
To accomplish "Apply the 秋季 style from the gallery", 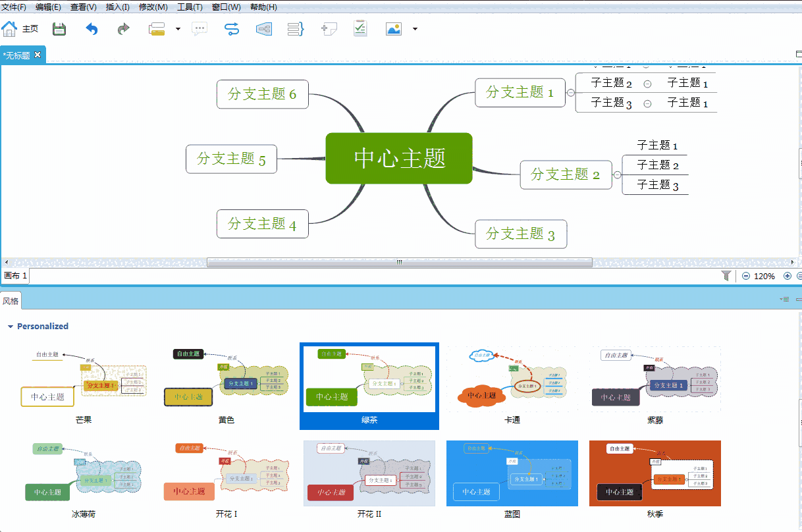I will (655, 473).
